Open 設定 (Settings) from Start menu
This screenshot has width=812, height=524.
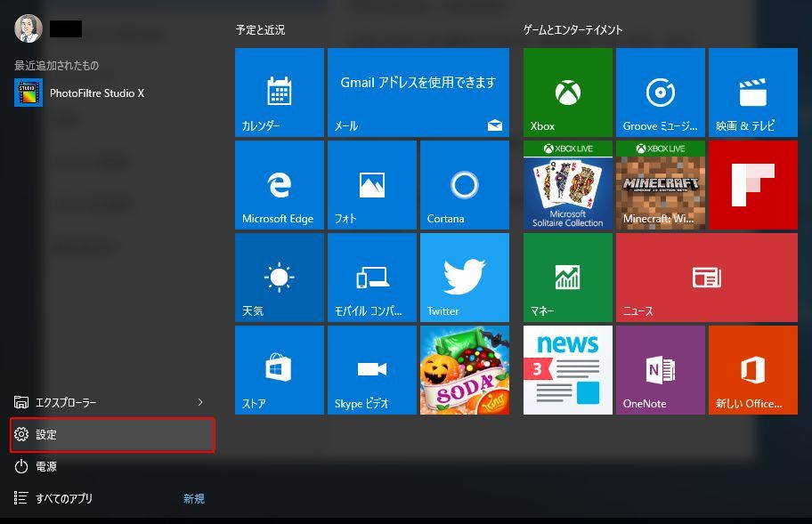click(112, 435)
